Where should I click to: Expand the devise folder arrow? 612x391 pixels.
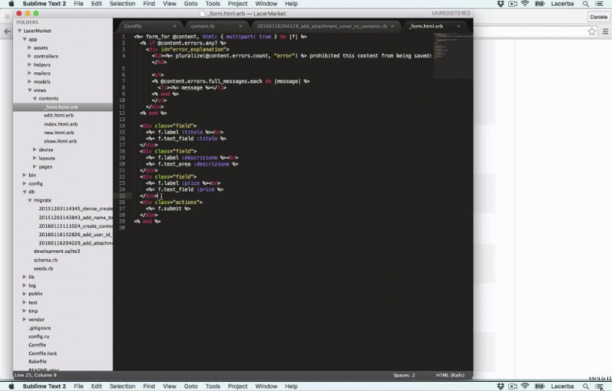pos(34,150)
